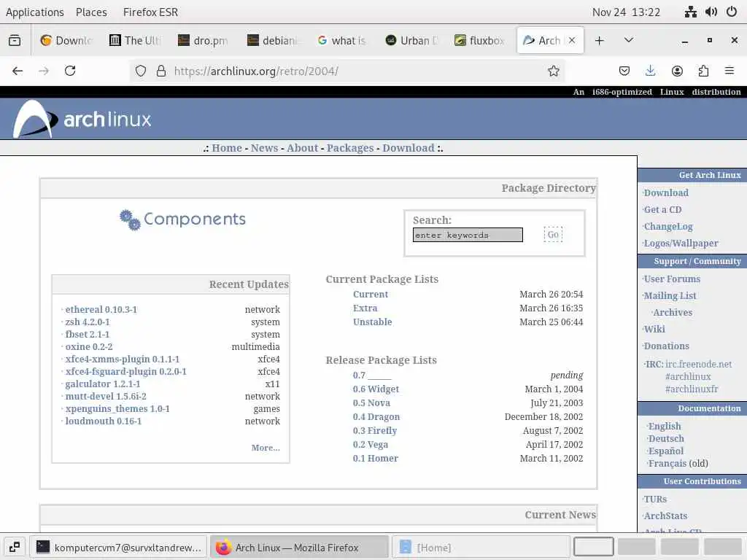Bookmark this page with the star icon

click(553, 71)
